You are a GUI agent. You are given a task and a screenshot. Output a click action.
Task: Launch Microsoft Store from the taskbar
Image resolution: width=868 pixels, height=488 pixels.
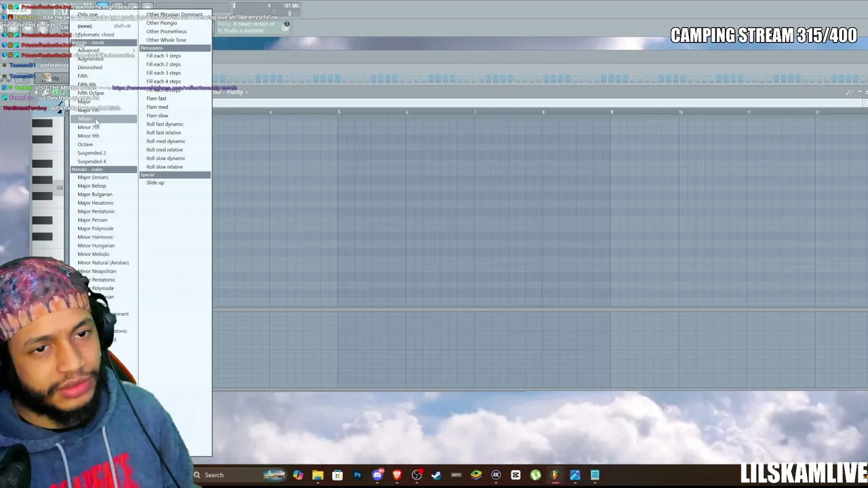337,474
